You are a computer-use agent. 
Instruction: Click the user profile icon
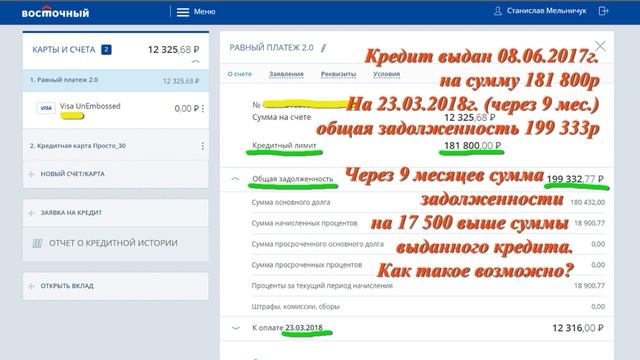pos(498,11)
